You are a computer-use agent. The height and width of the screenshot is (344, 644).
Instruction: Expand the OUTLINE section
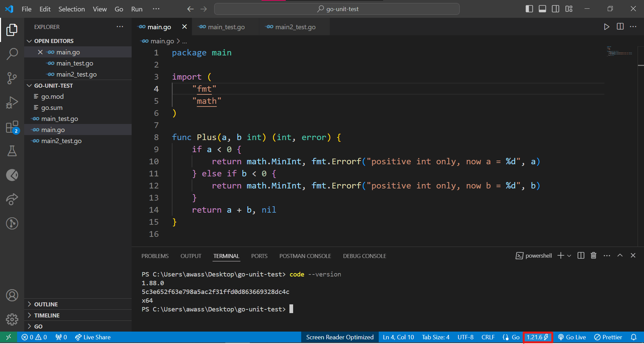(x=78, y=304)
